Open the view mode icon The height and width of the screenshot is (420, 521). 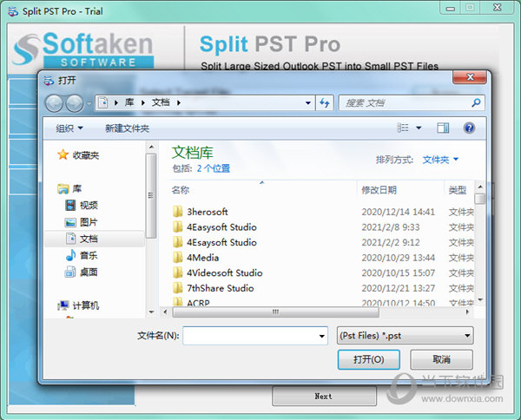403,128
